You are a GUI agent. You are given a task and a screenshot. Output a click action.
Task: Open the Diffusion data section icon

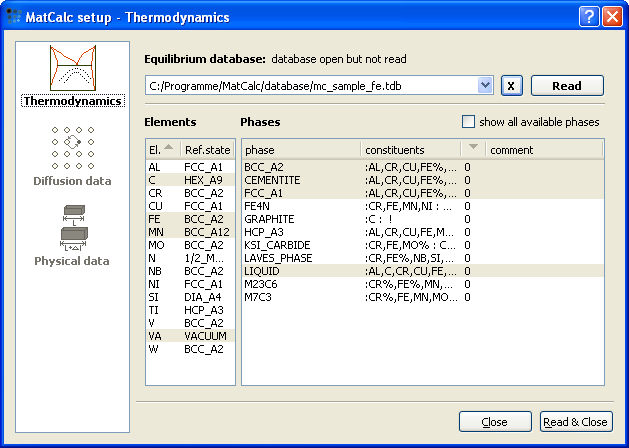pyautogui.click(x=72, y=149)
